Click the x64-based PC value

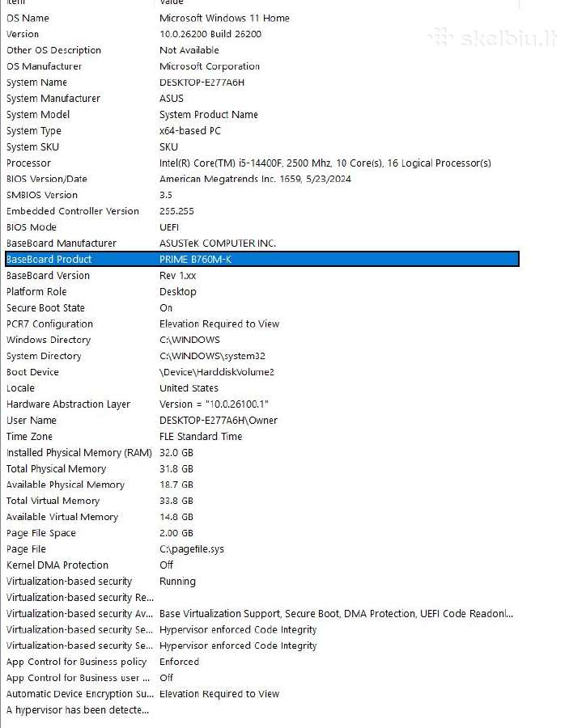pos(190,131)
